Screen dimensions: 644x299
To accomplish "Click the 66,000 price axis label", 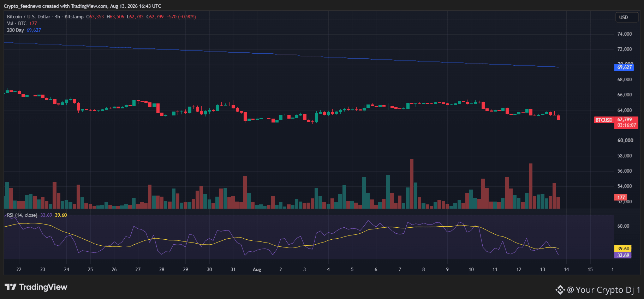I will pos(625,95).
